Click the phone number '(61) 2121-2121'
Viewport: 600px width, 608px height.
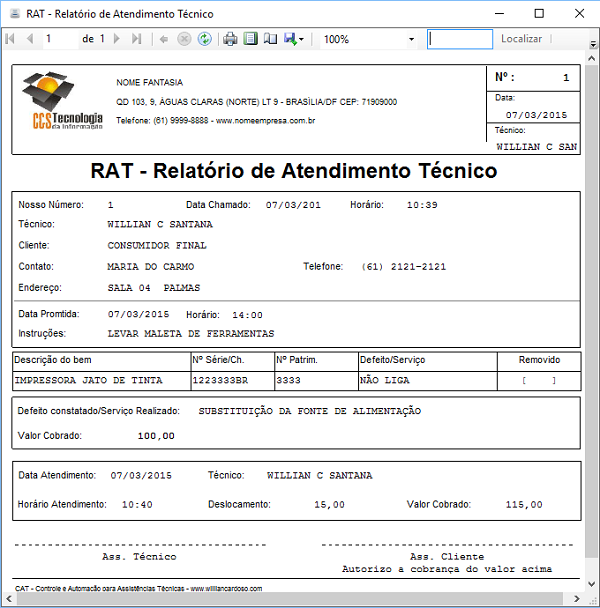[x=404, y=267]
